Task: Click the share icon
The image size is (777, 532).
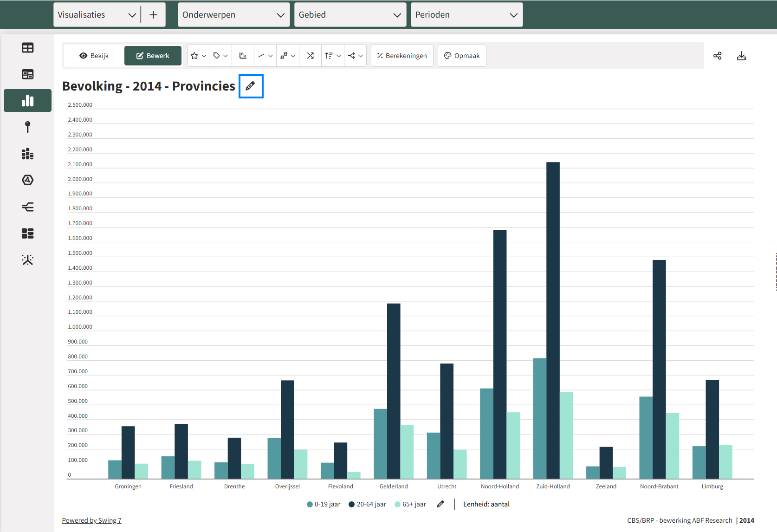Action: 717,56
